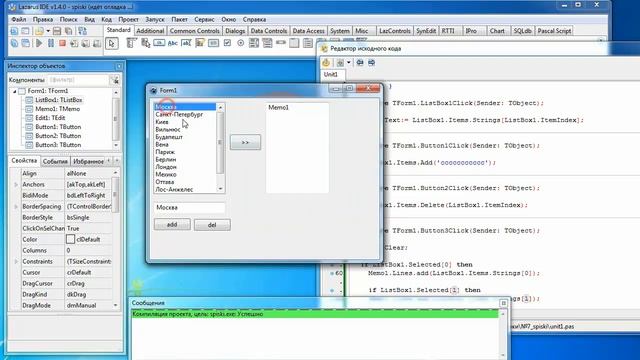640x360 pixels.
Task: Click the New form toolbar icon
Action: [25, 31]
